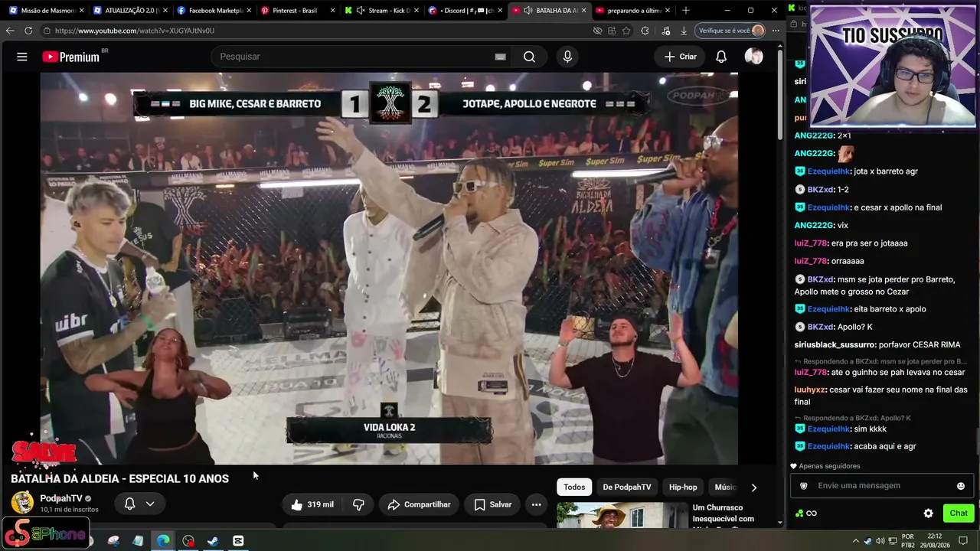Open Microsoft Edge on the taskbar

coord(163,541)
